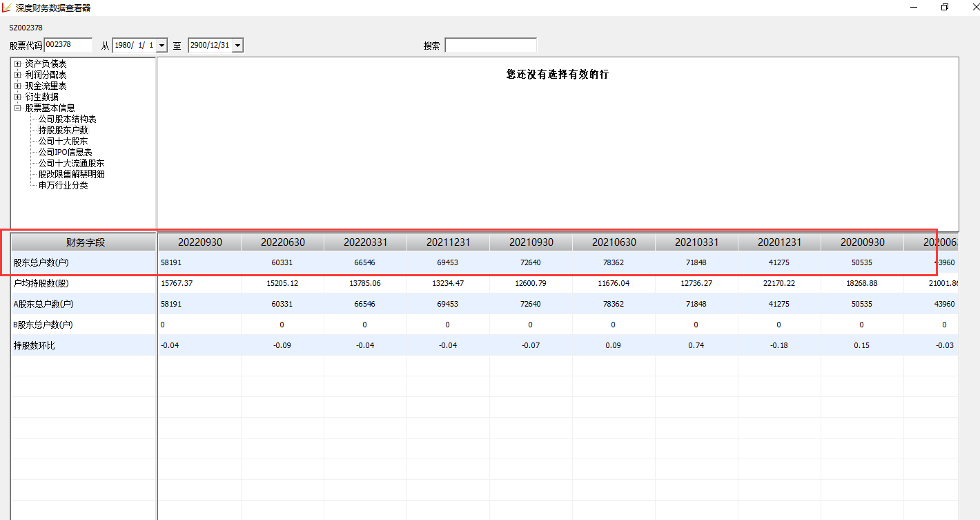Screen dimensions: 980x520
Task: Open 公司十大流通股东 in the tree
Action: (x=72, y=163)
